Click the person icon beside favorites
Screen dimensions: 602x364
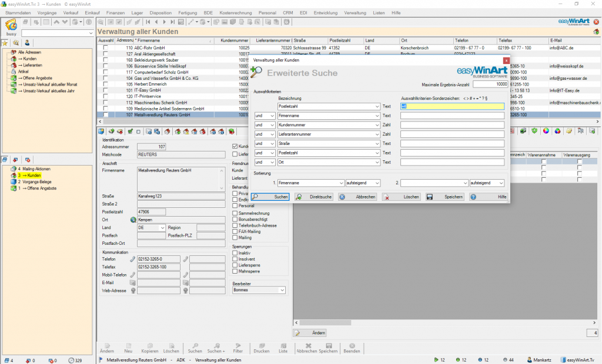tap(27, 43)
